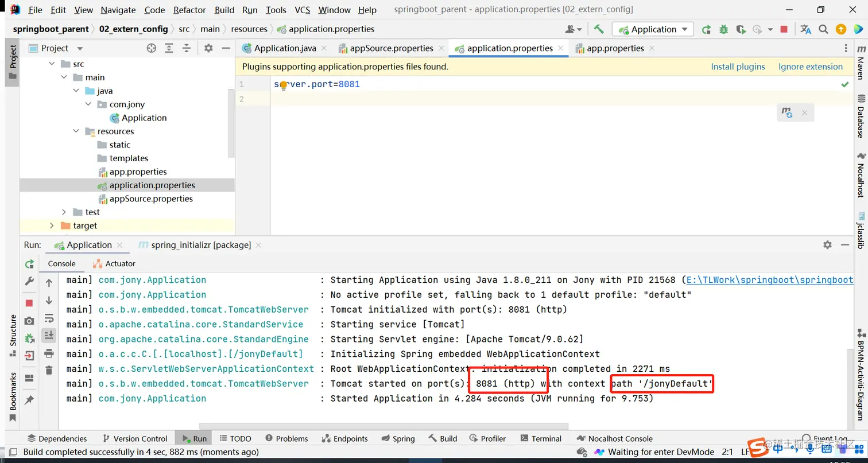Select appSource.properties in Project tree
The image size is (868, 463).
pos(151,199)
